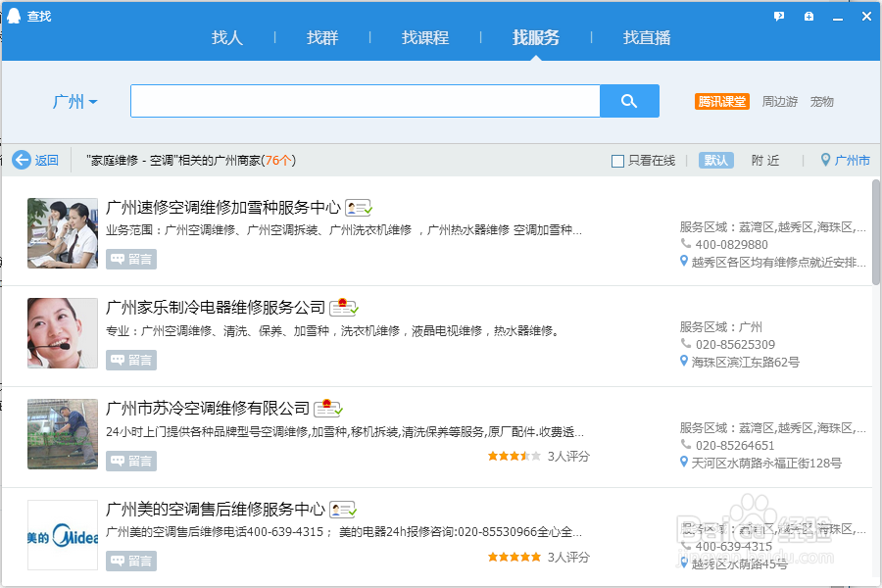882x588 pixels.
Task: Open the 腾讯课堂 tag
Action: click(722, 101)
